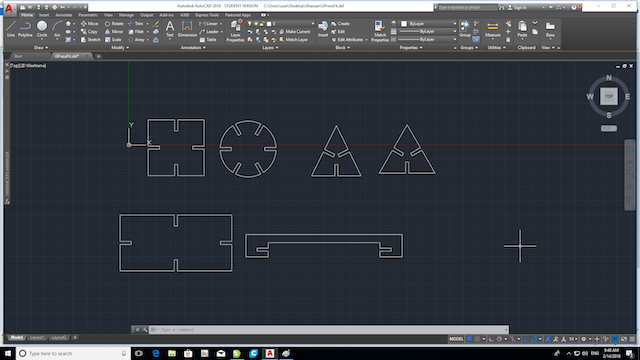Click the Insert block icon
The image size is (640, 360).
click(x=323, y=29)
